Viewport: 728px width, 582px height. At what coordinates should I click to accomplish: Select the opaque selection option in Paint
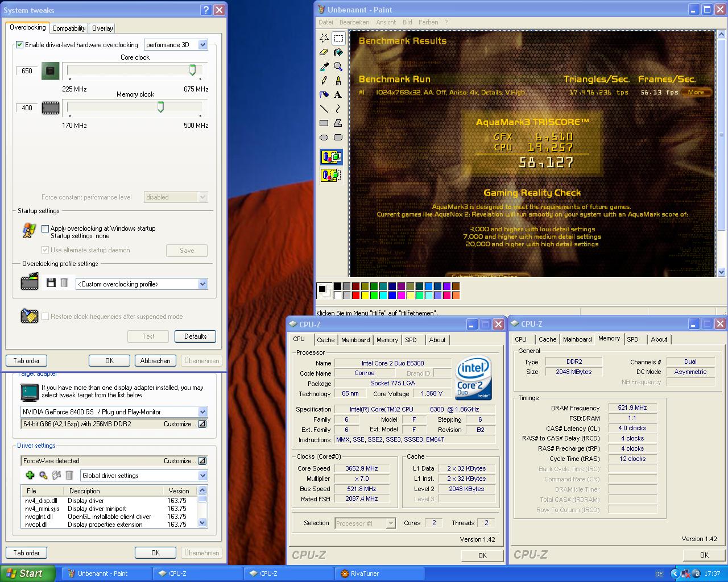(x=331, y=157)
